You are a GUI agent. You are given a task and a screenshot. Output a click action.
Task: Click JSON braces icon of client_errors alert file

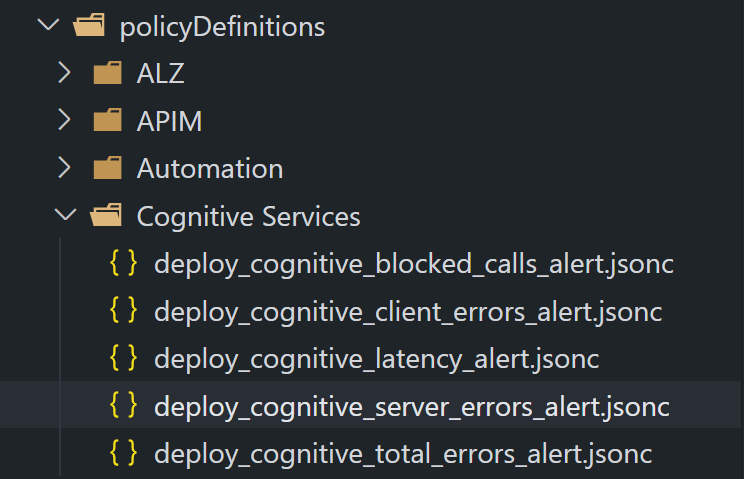pyautogui.click(x=123, y=311)
